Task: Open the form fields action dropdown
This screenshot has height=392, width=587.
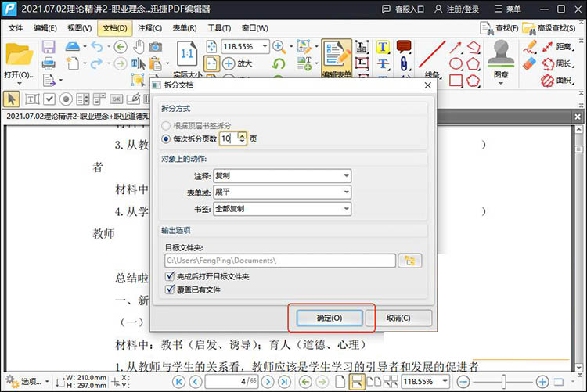Action: tap(283, 192)
